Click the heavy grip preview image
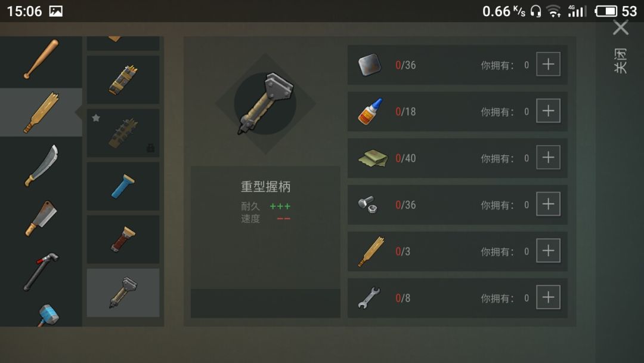This screenshot has width=644, height=363. click(265, 104)
